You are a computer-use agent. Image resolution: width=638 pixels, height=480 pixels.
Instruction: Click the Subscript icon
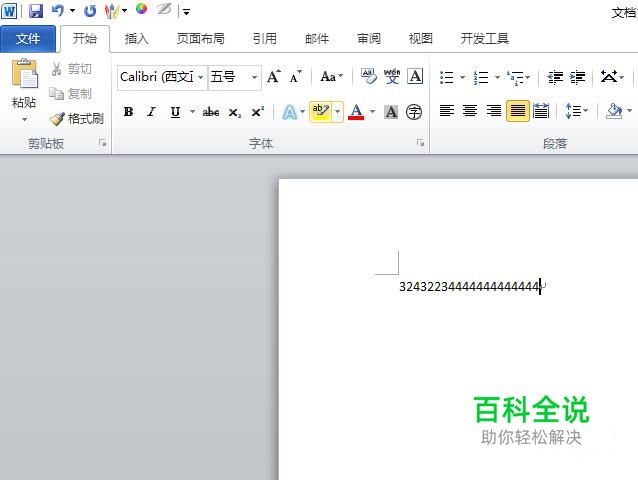click(x=234, y=112)
